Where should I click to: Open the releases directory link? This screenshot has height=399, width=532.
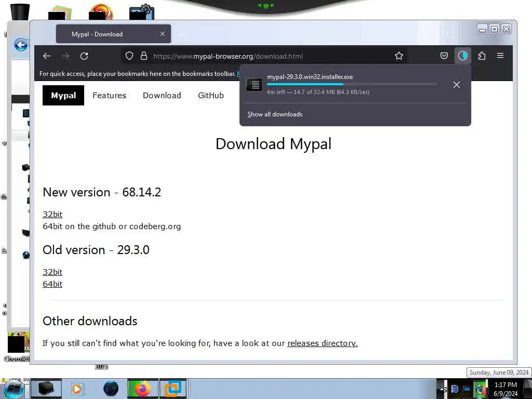(x=322, y=343)
